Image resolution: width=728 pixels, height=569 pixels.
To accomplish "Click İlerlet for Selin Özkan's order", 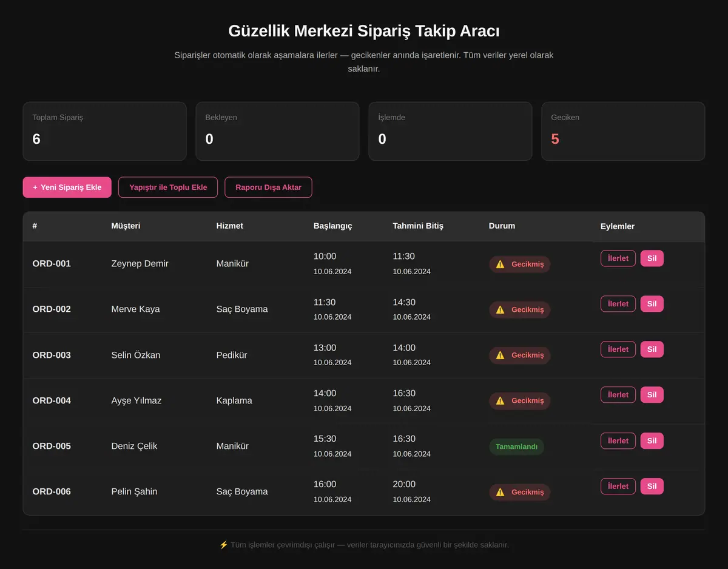I will [x=618, y=349].
